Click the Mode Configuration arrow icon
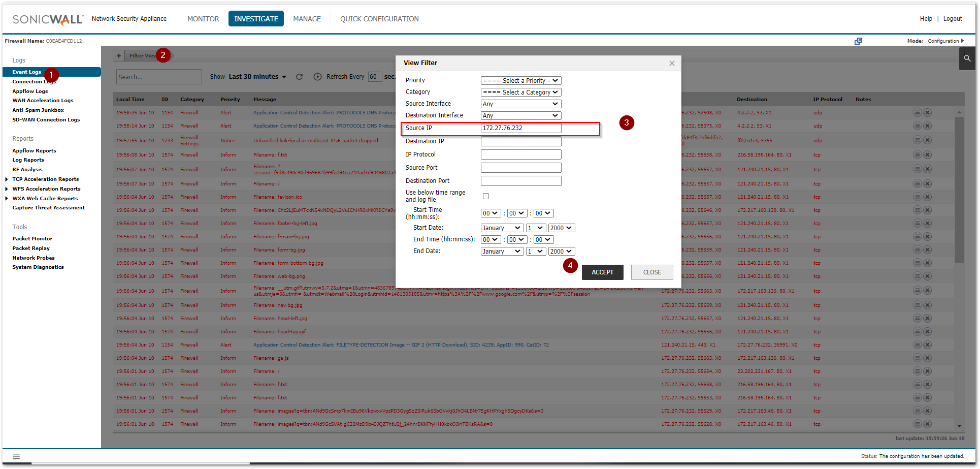Image resolution: width=980 pixels, height=469 pixels. (962, 41)
